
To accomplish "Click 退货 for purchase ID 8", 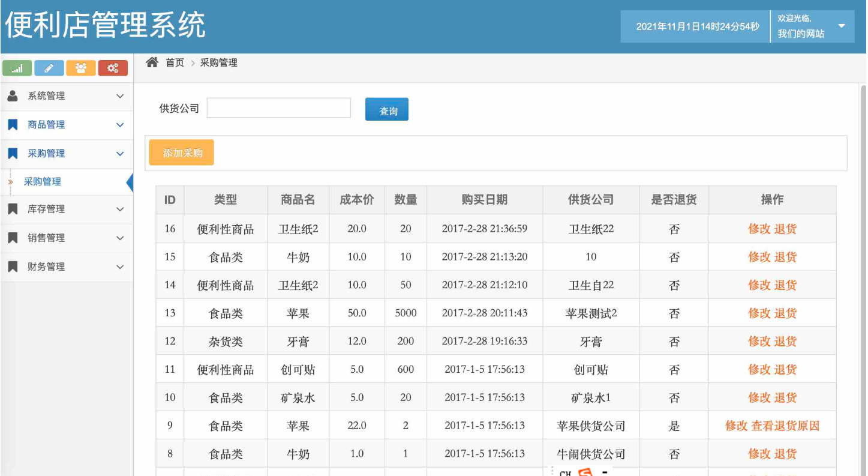I will click(x=785, y=454).
